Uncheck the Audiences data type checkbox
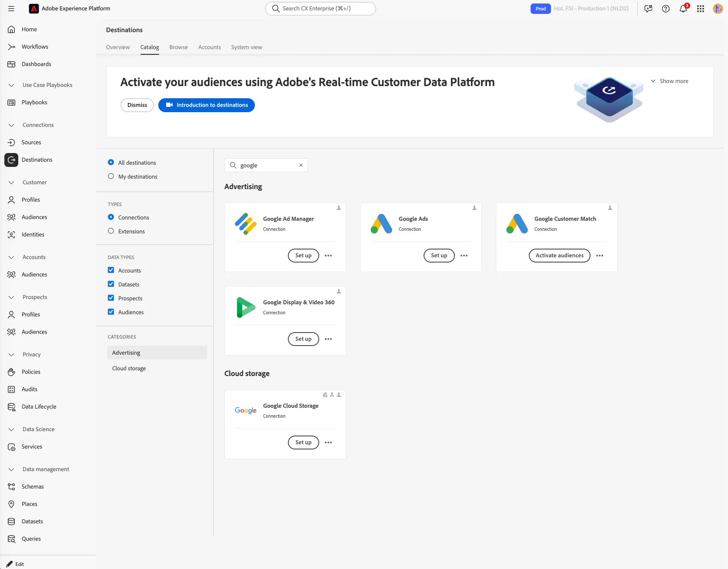728x569 pixels. pyautogui.click(x=111, y=312)
